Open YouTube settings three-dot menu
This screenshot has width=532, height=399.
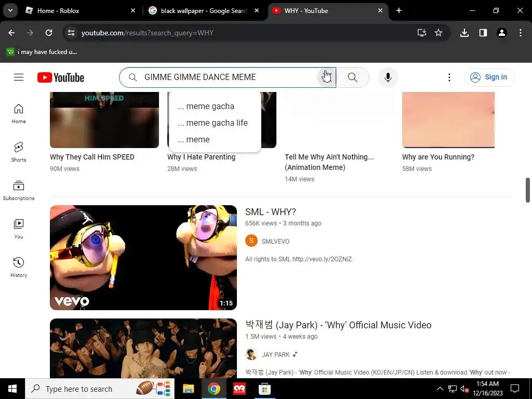(449, 77)
